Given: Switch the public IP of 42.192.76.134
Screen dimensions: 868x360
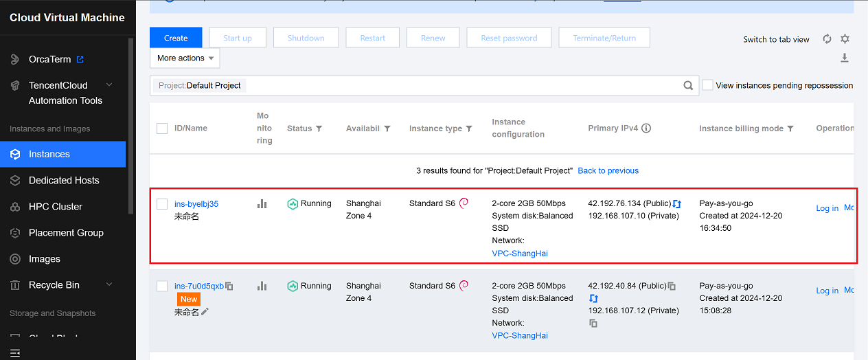Looking at the screenshot, I should (677, 204).
